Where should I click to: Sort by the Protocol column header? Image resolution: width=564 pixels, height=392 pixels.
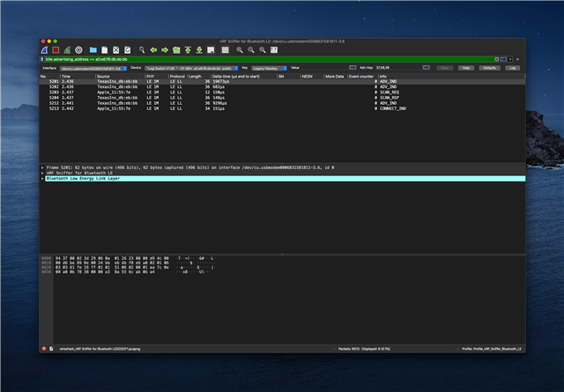[178, 77]
